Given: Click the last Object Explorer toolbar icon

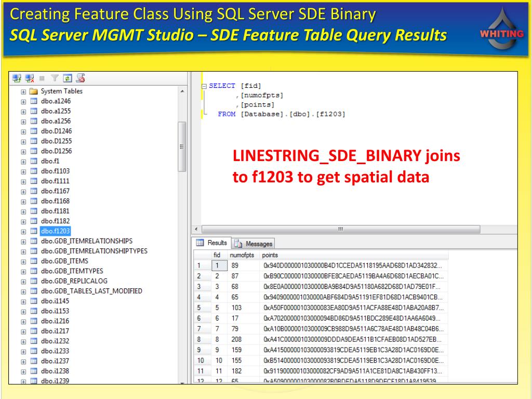Looking at the screenshot, I should tap(81, 78).
